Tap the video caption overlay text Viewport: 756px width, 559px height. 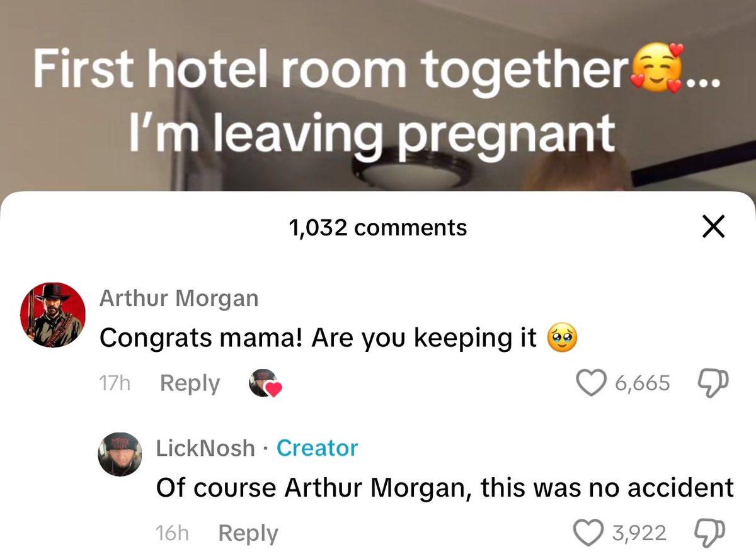tap(377, 99)
